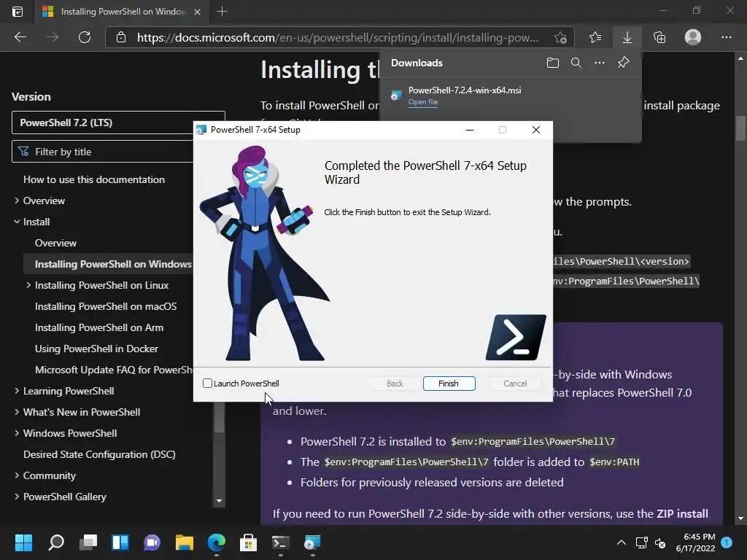Viewport: 747px width, 560px height.
Task: Expand Windows PowerShell section
Action: click(x=17, y=433)
